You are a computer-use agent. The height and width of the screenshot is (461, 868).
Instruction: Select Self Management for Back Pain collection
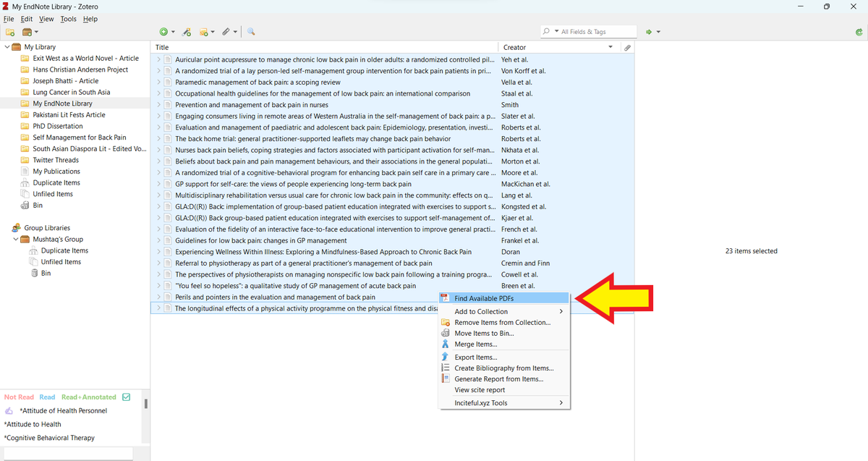pos(80,138)
